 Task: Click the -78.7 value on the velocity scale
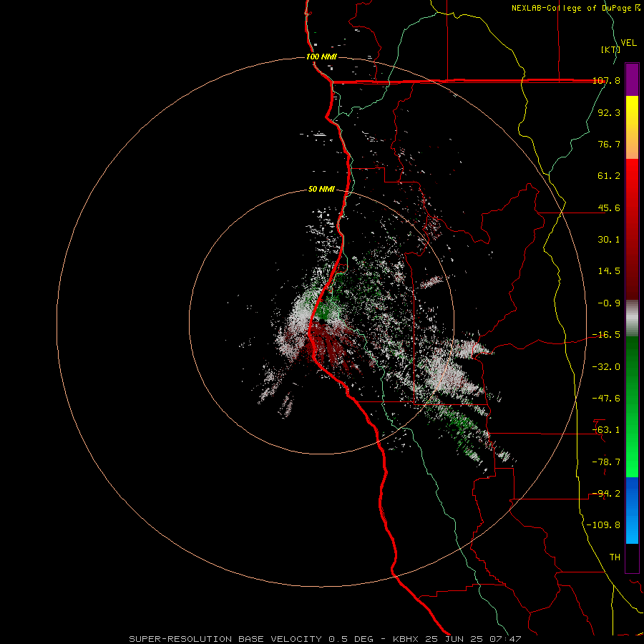click(606, 462)
